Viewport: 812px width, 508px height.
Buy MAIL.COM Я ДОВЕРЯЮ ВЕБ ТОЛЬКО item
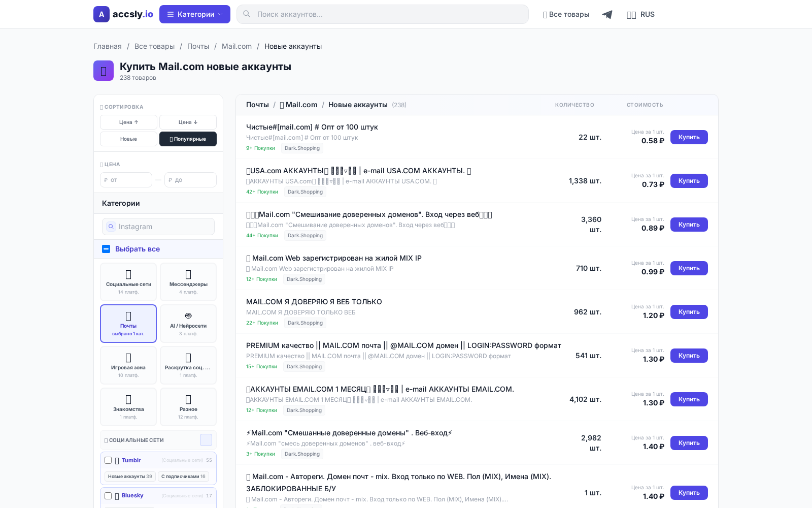click(689, 312)
